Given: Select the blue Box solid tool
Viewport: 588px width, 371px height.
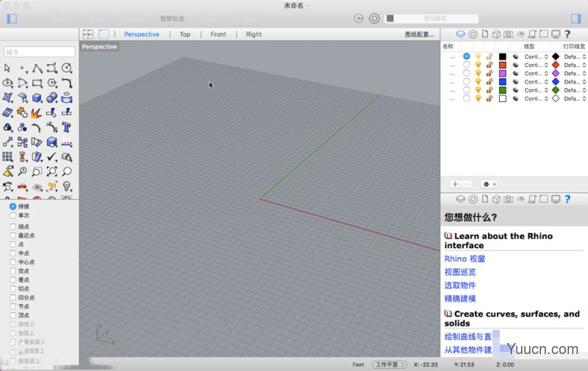Looking at the screenshot, I should tap(37, 98).
